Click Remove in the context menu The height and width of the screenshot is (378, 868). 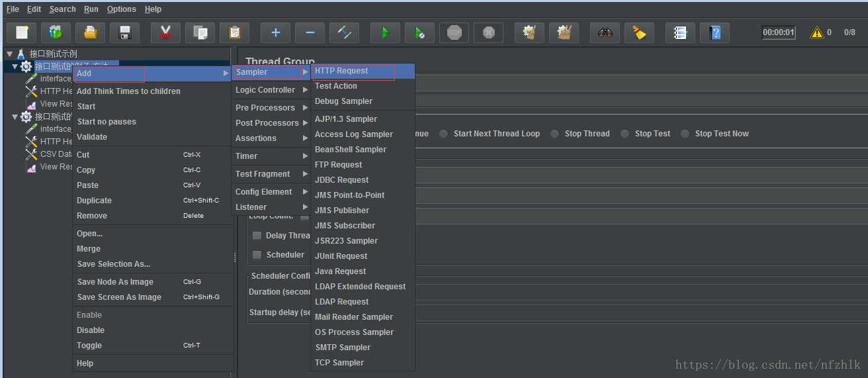tap(153, 216)
